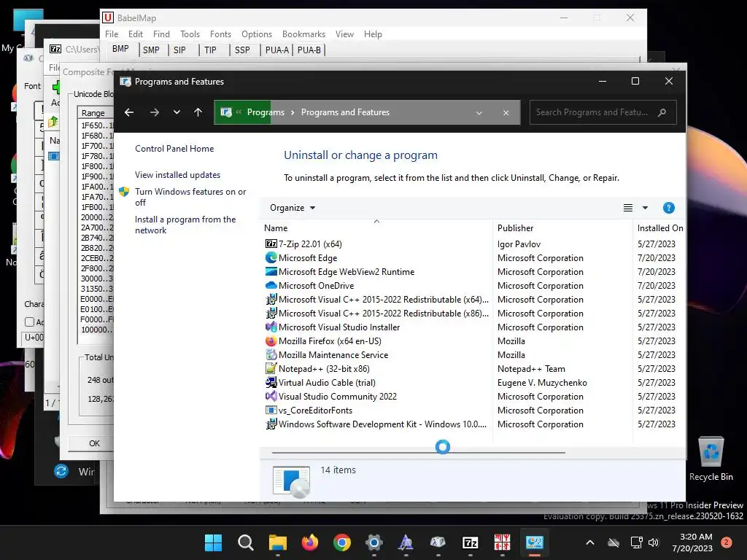Open the Windows Start button
The width and height of the screenshot is (747, 560).
click(x=213, y=542)
